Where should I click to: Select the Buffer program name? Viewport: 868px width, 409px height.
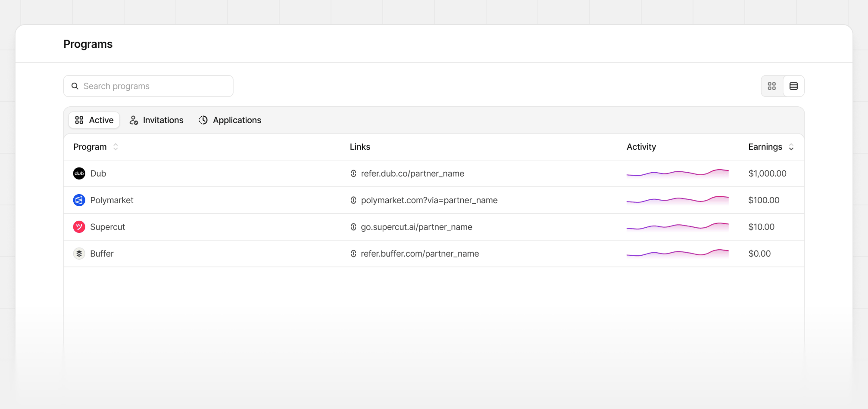coord(102,254)
